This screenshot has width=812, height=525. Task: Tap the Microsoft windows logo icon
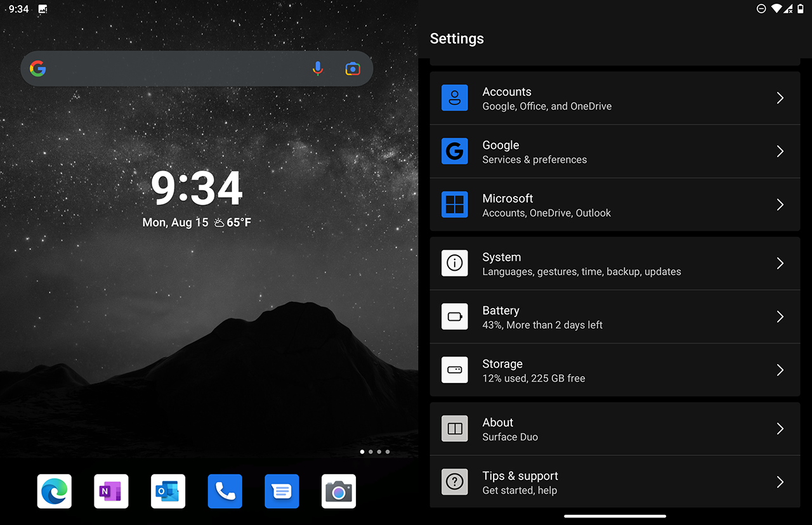[x=455, y=205]
